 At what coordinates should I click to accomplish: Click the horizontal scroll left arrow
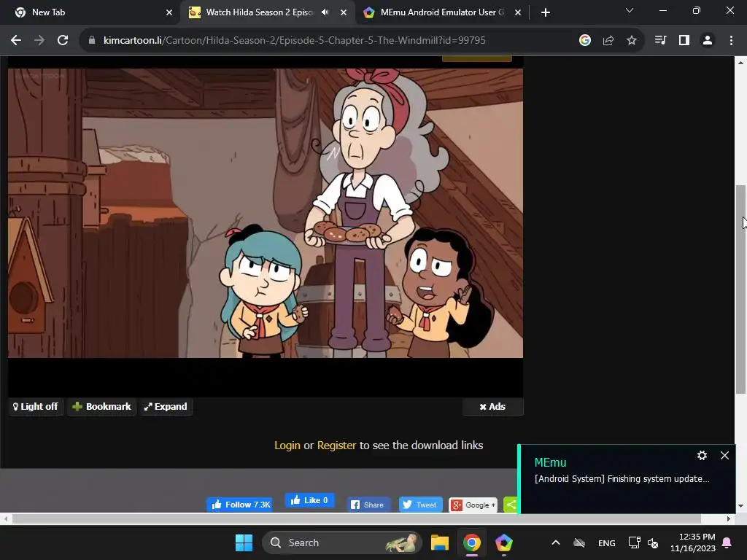tap(5, 518)
